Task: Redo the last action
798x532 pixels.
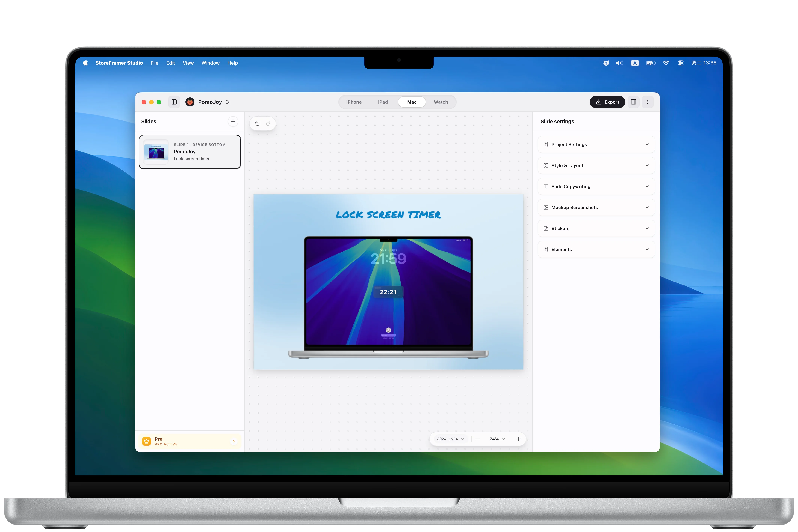Action: pyautogui.click(x=268, y=123)
